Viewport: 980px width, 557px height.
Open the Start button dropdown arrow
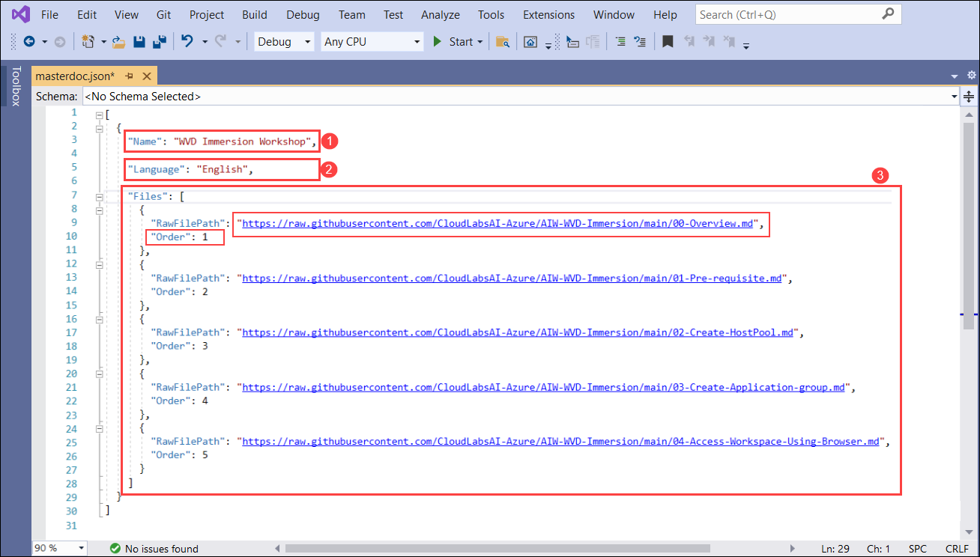[480, 42]
